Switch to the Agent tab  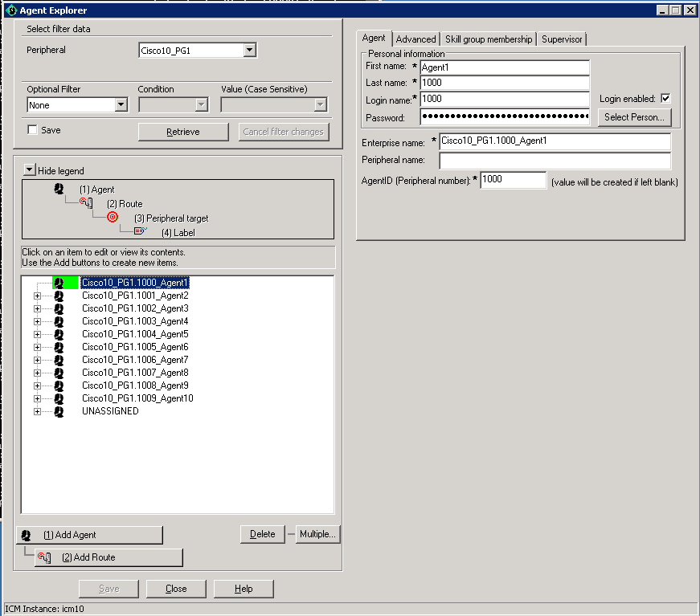click(374, 39)
